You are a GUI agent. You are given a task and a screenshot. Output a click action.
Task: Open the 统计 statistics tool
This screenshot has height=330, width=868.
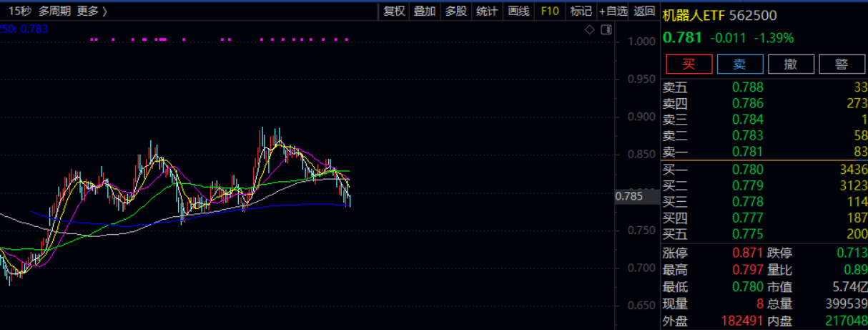coord(487,11)
